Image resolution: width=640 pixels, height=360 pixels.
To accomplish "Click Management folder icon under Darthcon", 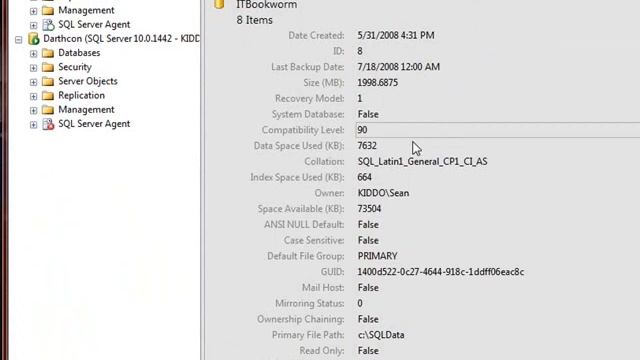I will click(48, 110).
